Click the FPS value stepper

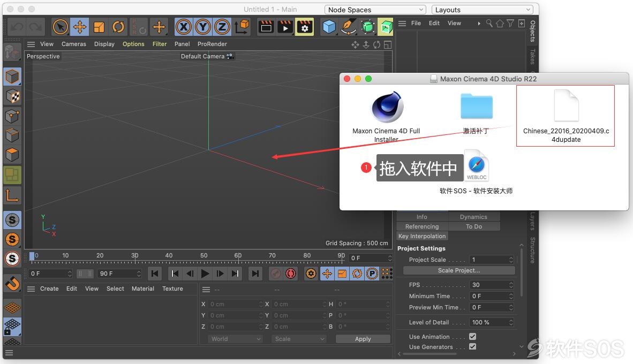[x=511, y=285]
